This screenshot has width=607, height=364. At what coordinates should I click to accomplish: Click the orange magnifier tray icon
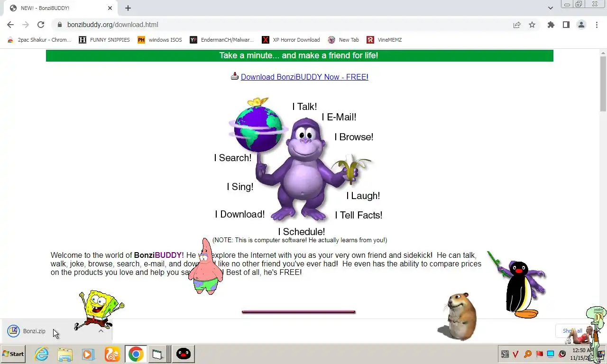[527, 354]
